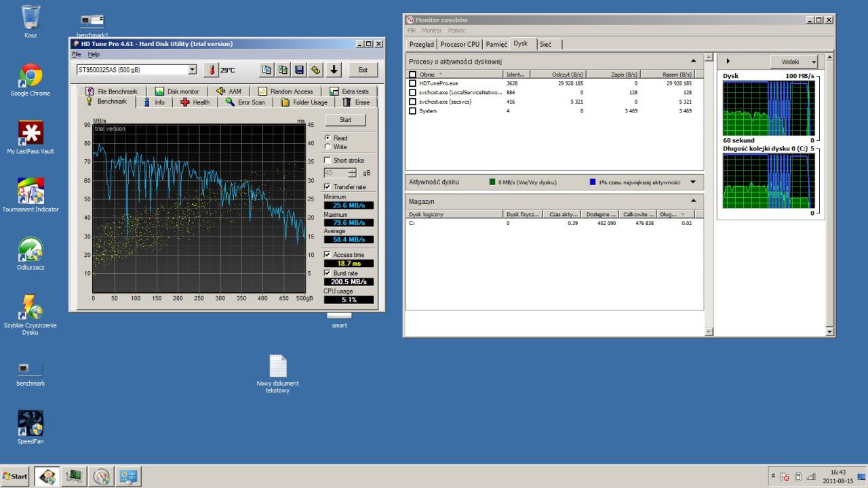Open the File menu in HD Tune
Viewport: 868px width, 488px height.
coord(76,54)
